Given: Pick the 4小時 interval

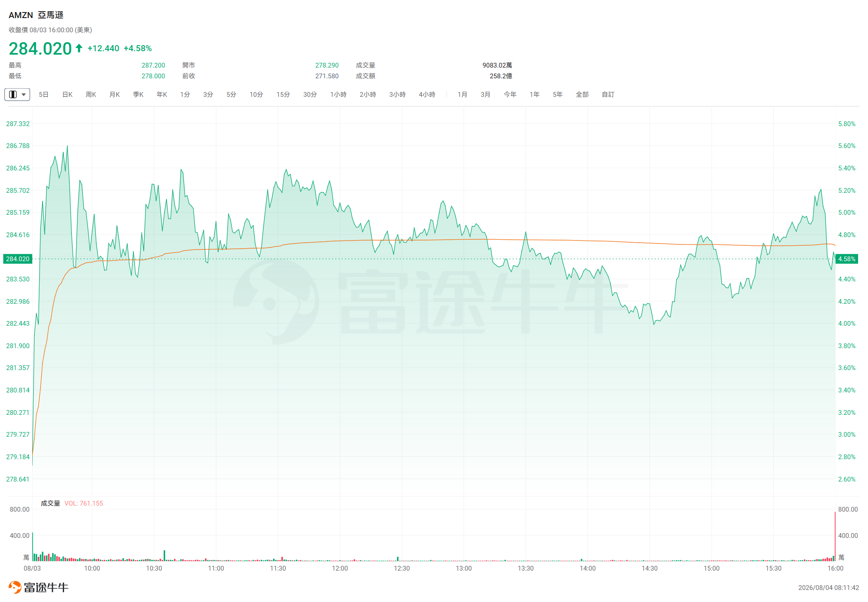Looking at the screenshot, I should (x=427, y=94).
